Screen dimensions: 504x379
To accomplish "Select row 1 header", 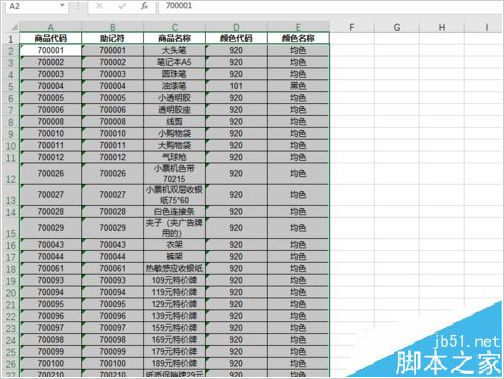I will tap(11, 39).
